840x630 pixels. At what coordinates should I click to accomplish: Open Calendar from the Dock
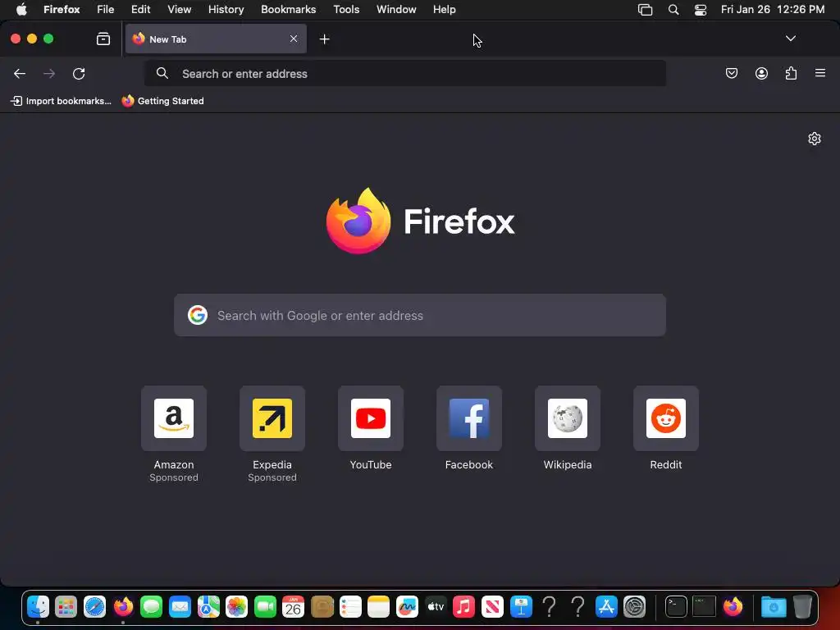(x=293, y=607)
